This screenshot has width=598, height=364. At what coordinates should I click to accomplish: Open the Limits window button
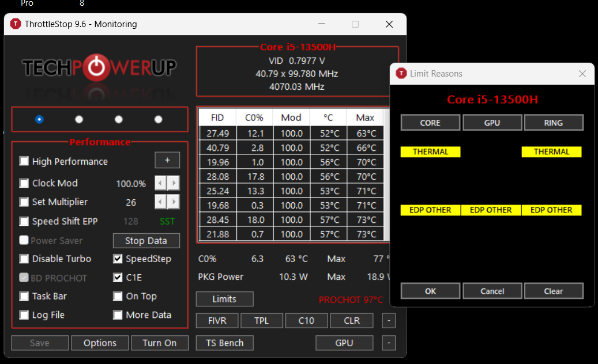224,299
